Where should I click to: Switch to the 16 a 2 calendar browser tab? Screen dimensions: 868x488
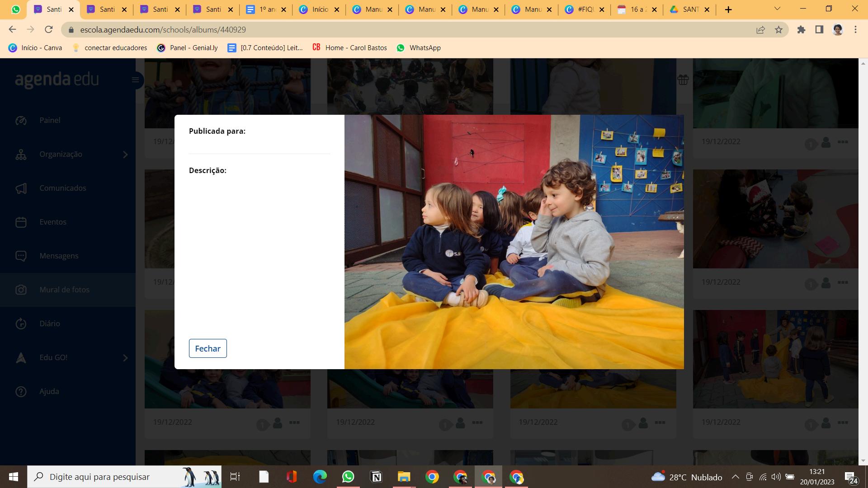pos(637,9)
